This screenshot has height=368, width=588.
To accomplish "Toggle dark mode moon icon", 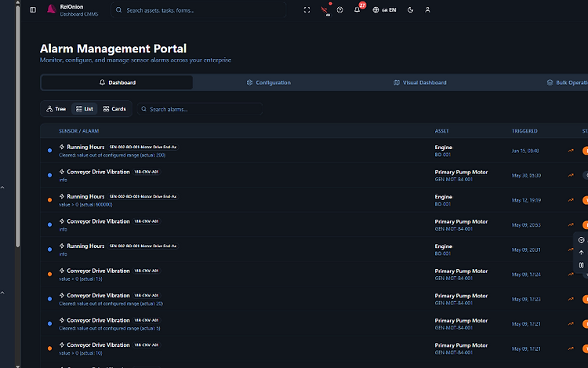I will (410, 10).
